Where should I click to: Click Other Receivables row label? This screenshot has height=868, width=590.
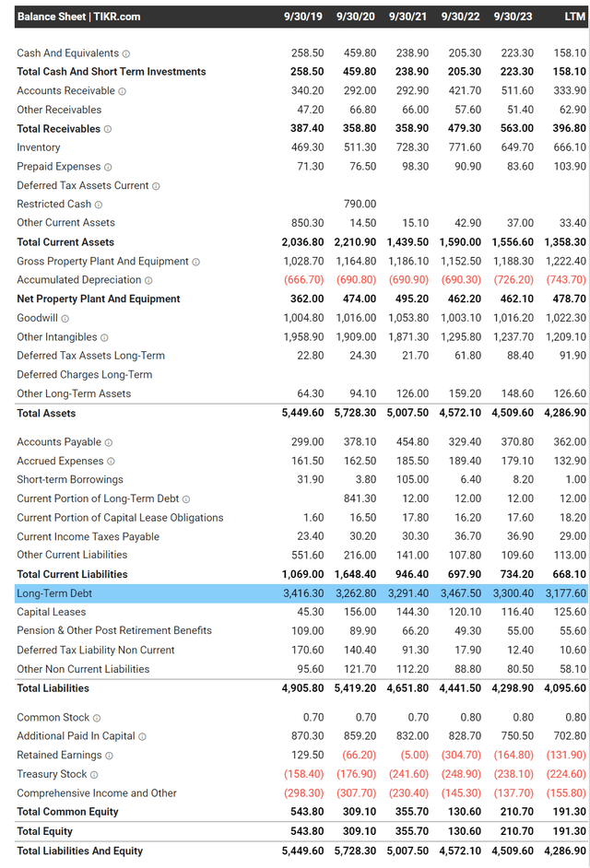tap(59, 110)
